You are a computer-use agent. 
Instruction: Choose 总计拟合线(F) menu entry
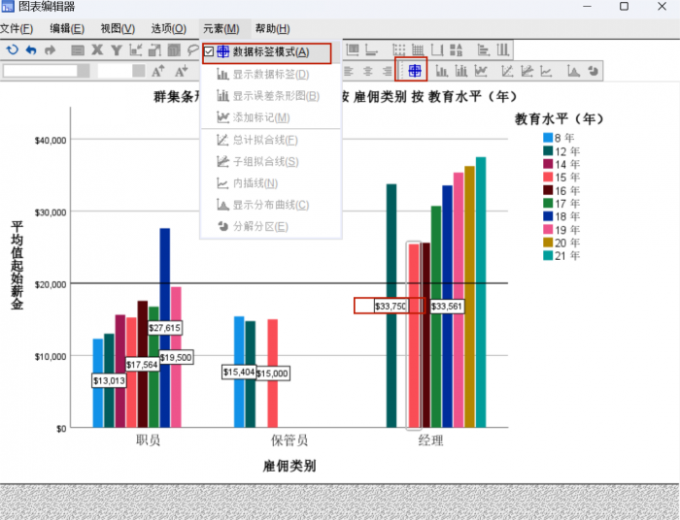[x=271, y=140]
